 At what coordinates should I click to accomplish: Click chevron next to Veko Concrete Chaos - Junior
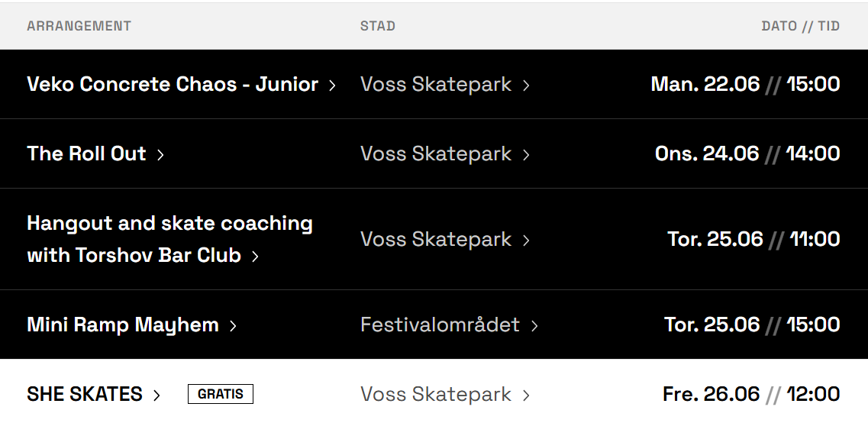click(332, 86)
